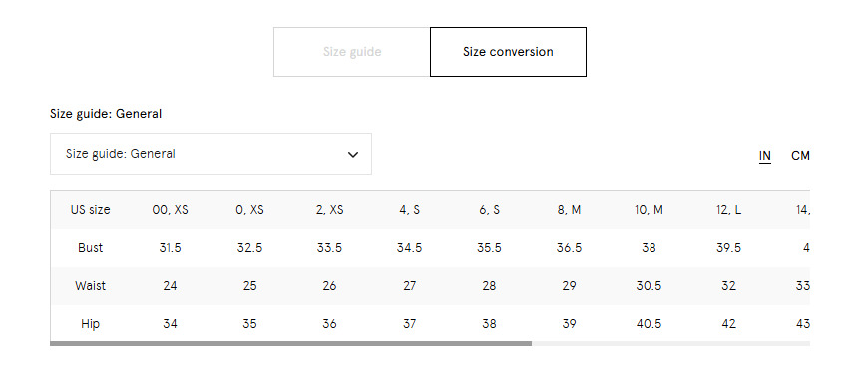This screenshot has height=375, width=868.
Task: Switch measurement units to CM
Action: pos(800,156)
